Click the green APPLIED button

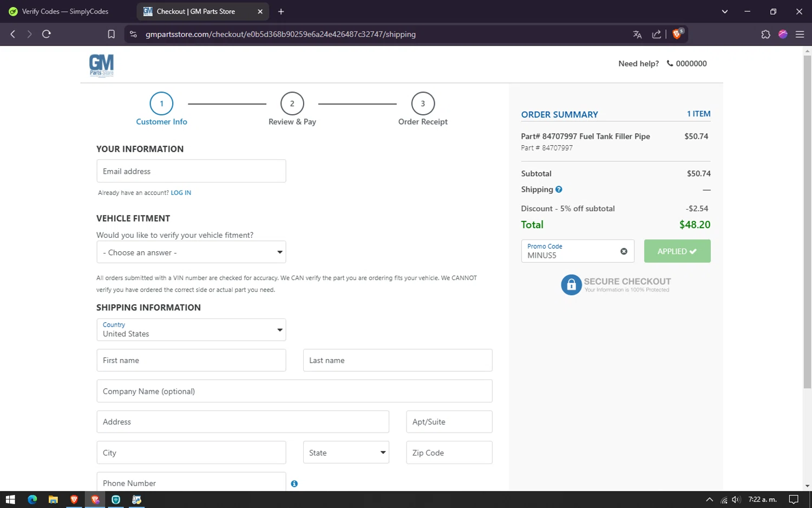pos(677,251)
